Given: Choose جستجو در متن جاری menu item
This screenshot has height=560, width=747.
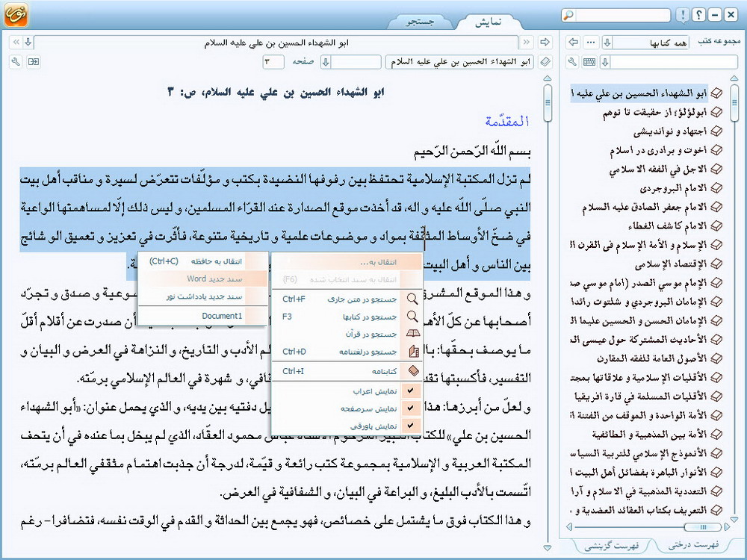Looking at the screenshot, I should pyautogui.click(x=347, y=299).
